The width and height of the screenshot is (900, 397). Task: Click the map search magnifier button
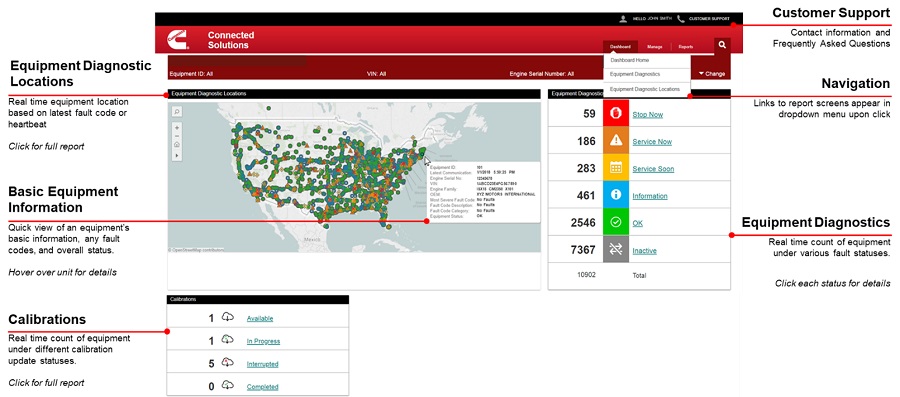(177, 112)
